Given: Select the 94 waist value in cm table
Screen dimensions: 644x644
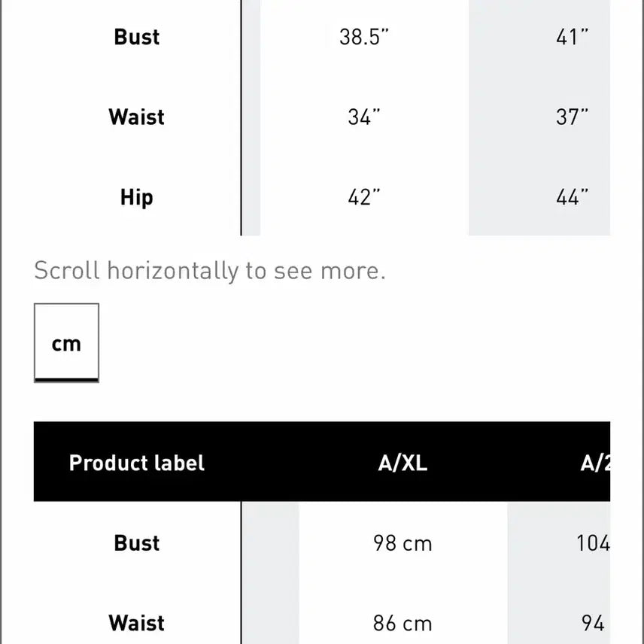Looking at the screenshot, I should (593, 624).
